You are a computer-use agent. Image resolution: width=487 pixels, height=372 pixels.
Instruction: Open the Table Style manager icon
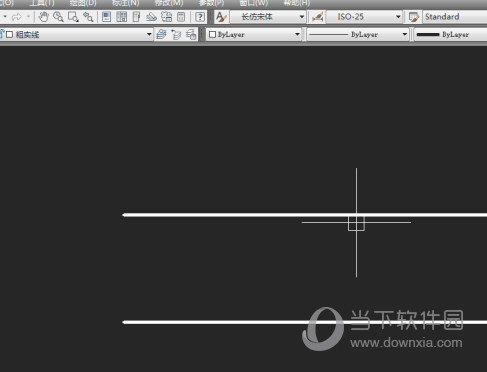pyautogui.click(x=414, y=17)
